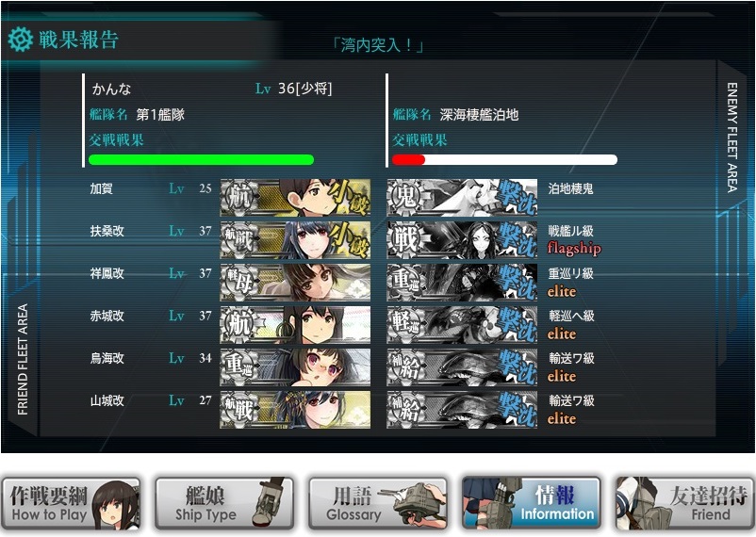Click the last 輸送ワ級 elite banner
The width and height of the screenshot is (756, 537).
[462, 409]
